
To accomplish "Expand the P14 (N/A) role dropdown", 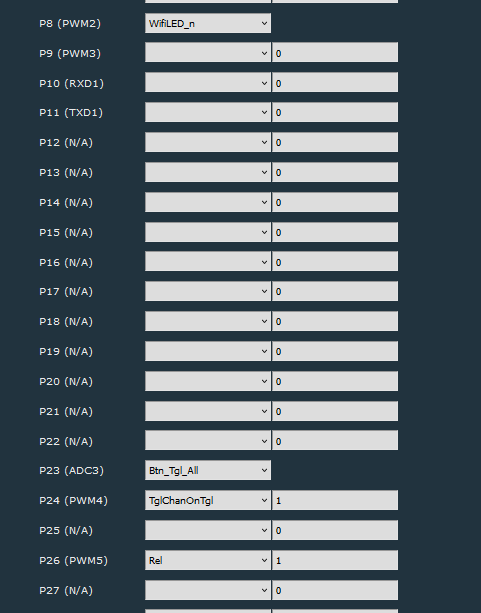I will (x=208, y=202).
